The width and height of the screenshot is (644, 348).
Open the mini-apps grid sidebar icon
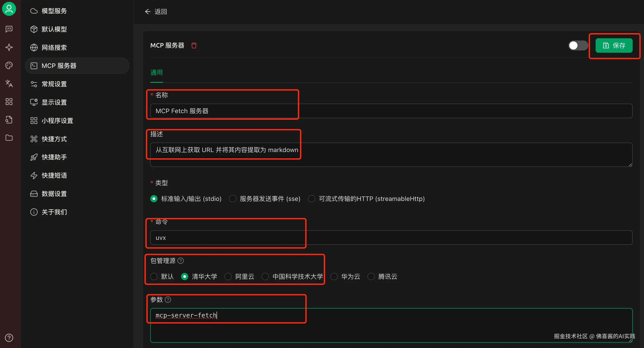pos(9,102)
